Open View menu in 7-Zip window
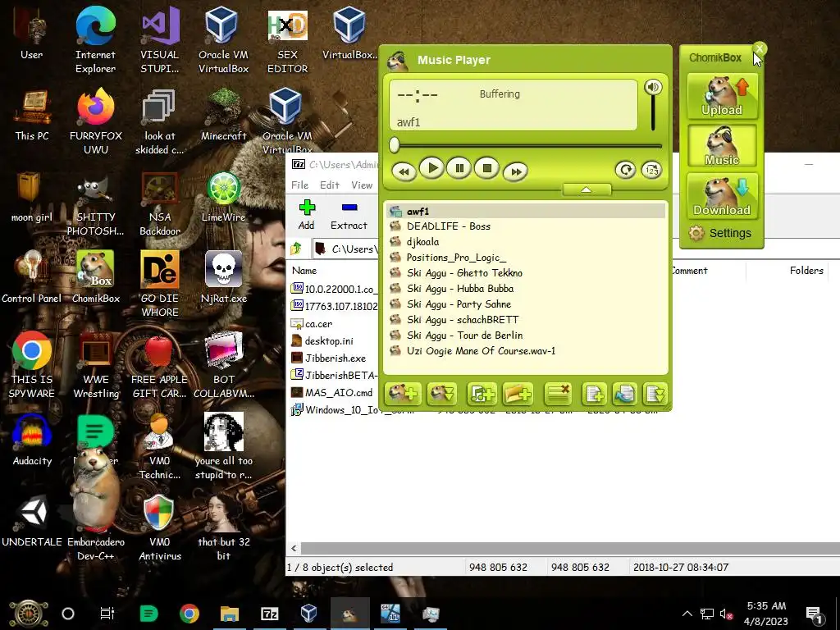 tap(362, 185)
